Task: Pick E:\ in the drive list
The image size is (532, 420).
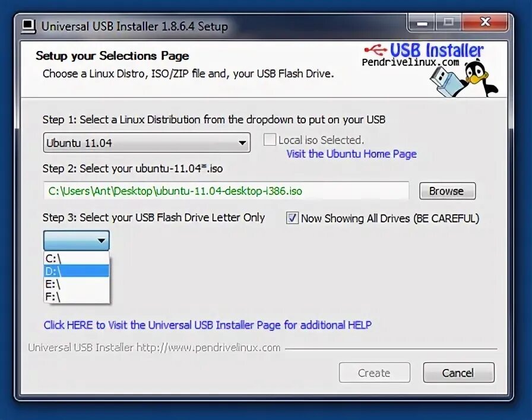Action: [x=77, y=284]
